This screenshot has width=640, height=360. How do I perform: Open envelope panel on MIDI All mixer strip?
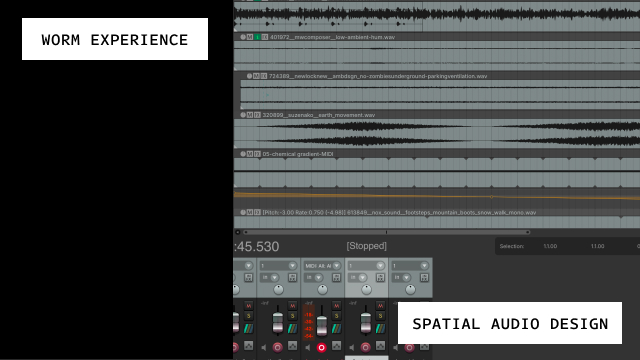pos(336,346)
